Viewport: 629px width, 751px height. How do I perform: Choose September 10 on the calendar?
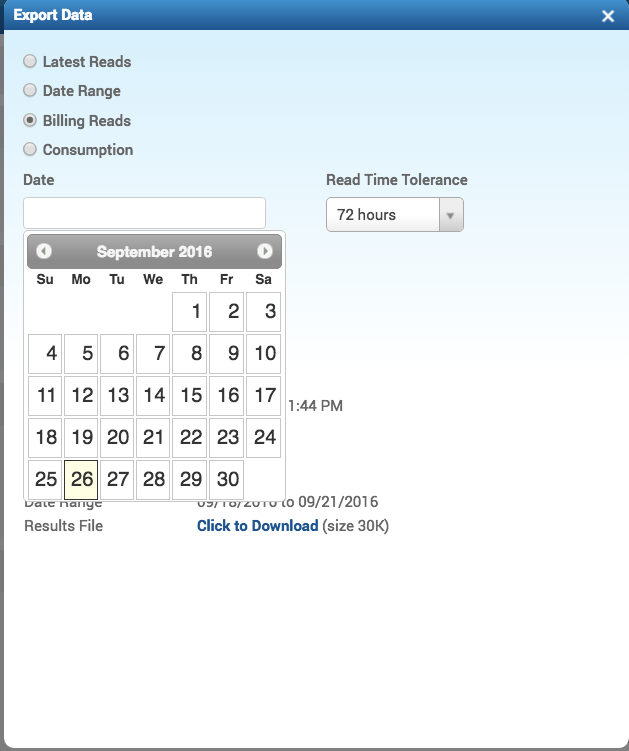click(x=264, y=354)
